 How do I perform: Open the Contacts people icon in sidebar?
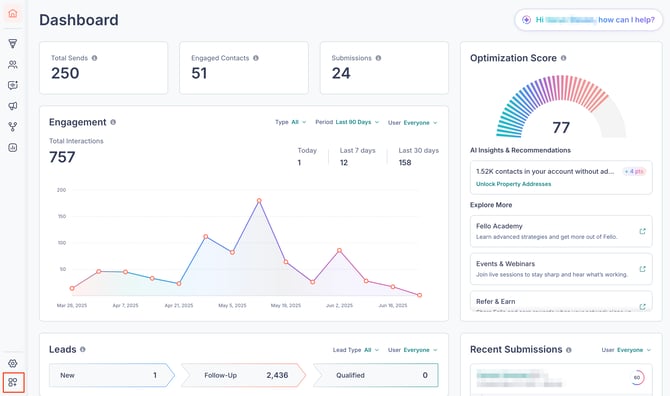point(13,65)
